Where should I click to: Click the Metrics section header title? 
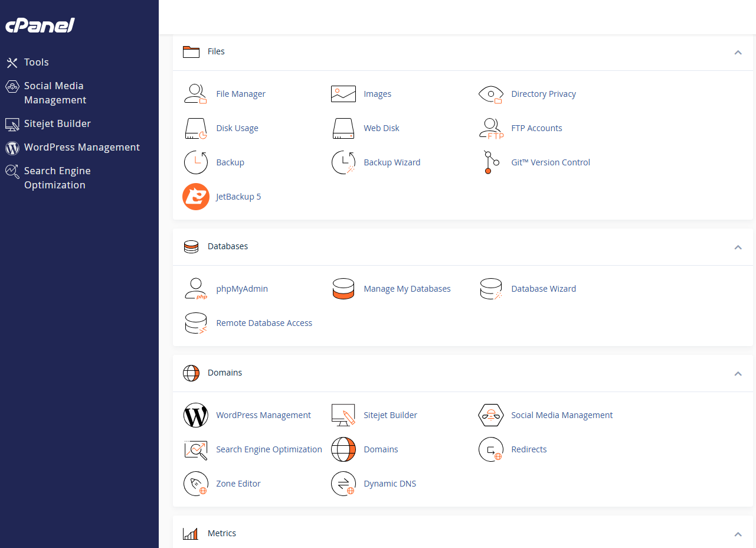pos(222,533)
